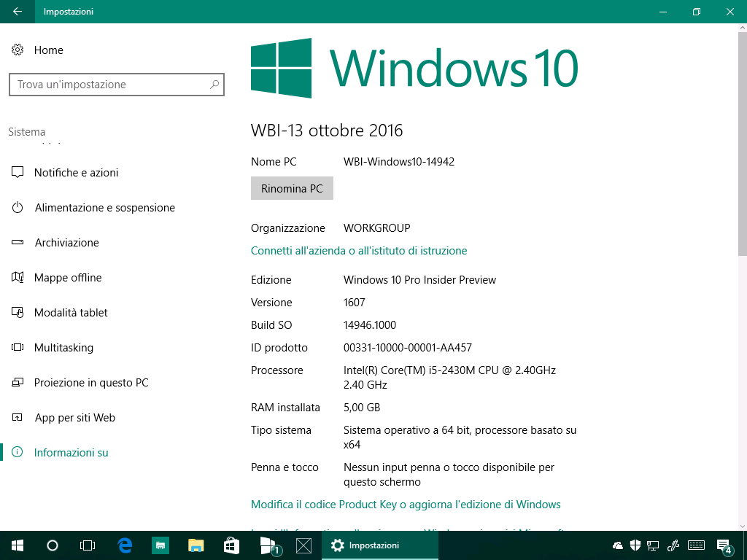The height and width of the screenshot is (560, 747).
Task: Click the Windows 10 logo
Action: point(414,68)
